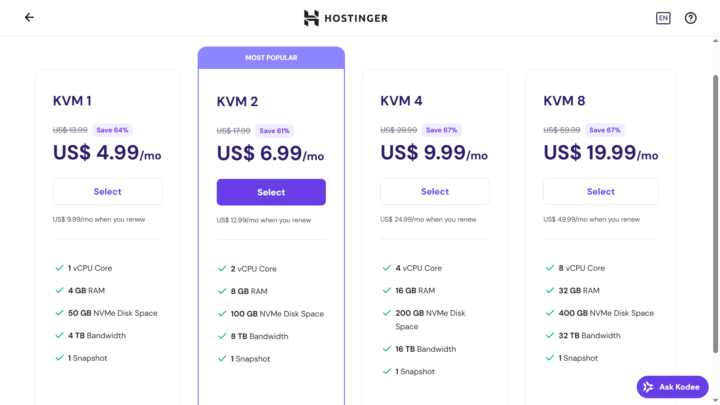Click the US$ 6.99/mo price
Screen dimensions: 720x405
[x=270, y=153]
